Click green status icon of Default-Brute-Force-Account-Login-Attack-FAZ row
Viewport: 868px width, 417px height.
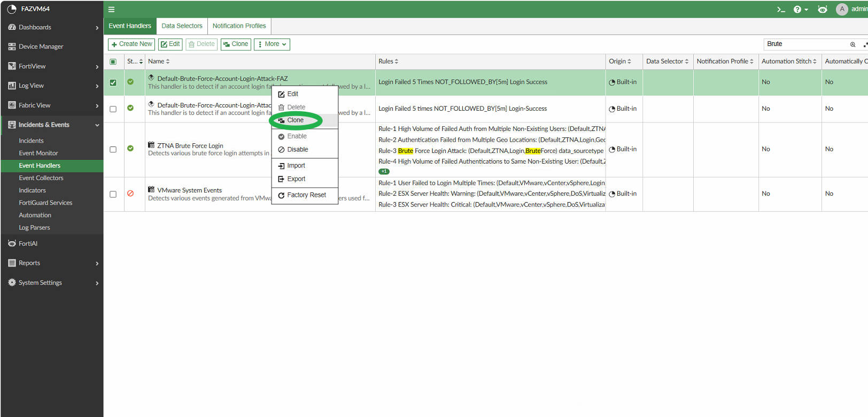pos(130,82)
